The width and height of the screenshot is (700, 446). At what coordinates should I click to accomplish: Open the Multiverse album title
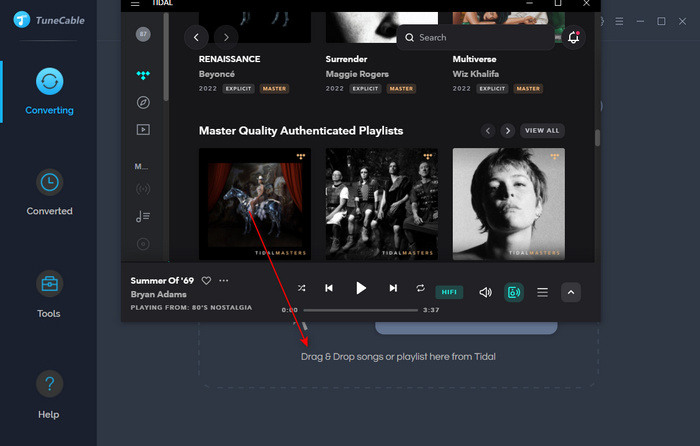(x=474, y=59)
